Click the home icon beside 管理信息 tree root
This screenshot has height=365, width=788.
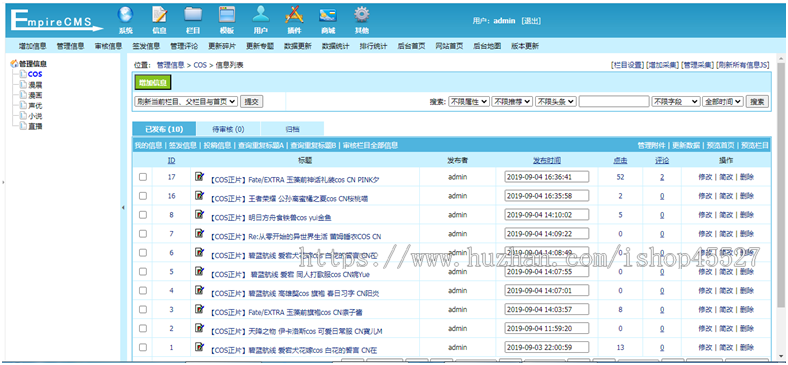click(x=14, y=64)
